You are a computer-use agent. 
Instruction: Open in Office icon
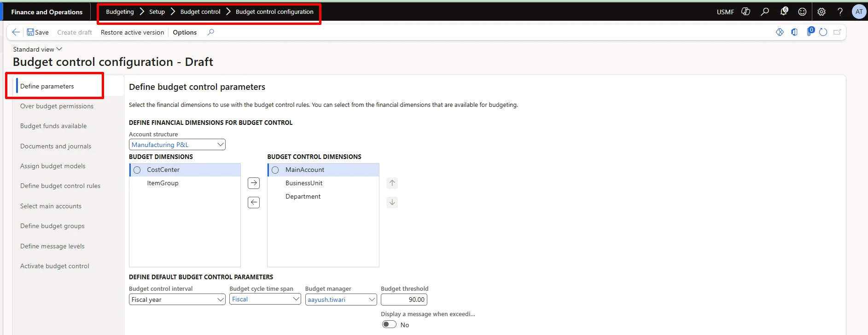coord(795,32)
